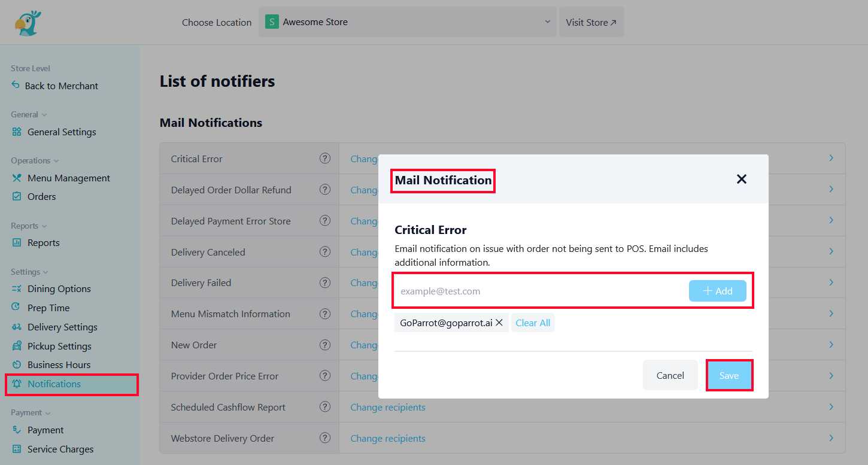Open Service Charges page
The height and width of the screenshot is (465, 868).
(52, 449)
